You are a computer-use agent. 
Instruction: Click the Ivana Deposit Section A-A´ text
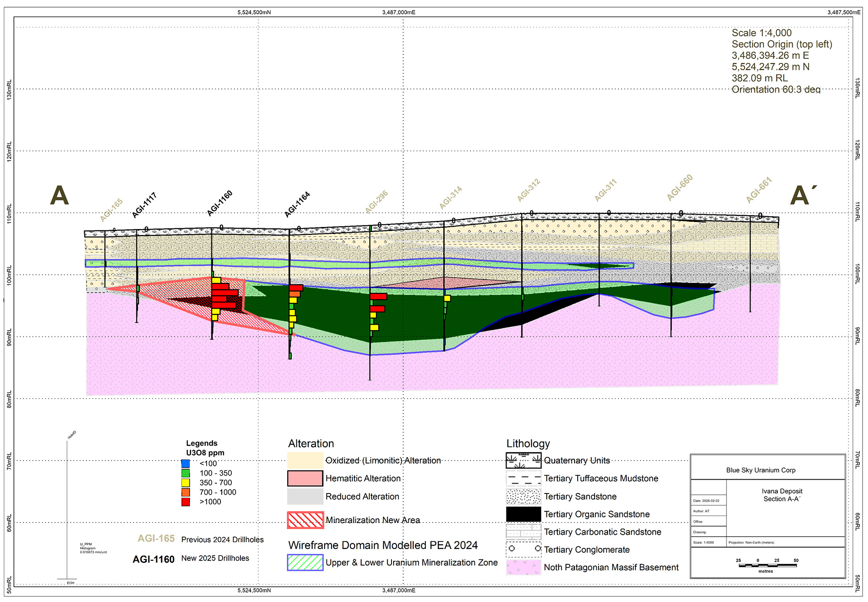click(x=782, y=495)
